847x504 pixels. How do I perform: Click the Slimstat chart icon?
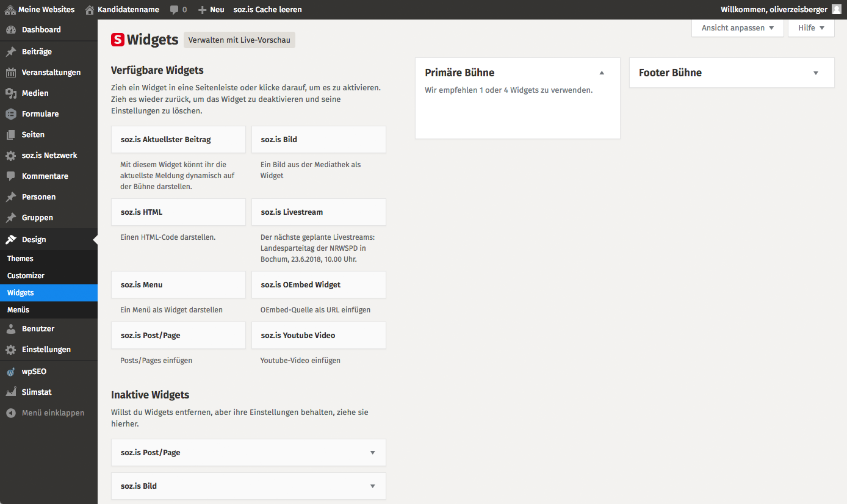click(x=11, y=392)
